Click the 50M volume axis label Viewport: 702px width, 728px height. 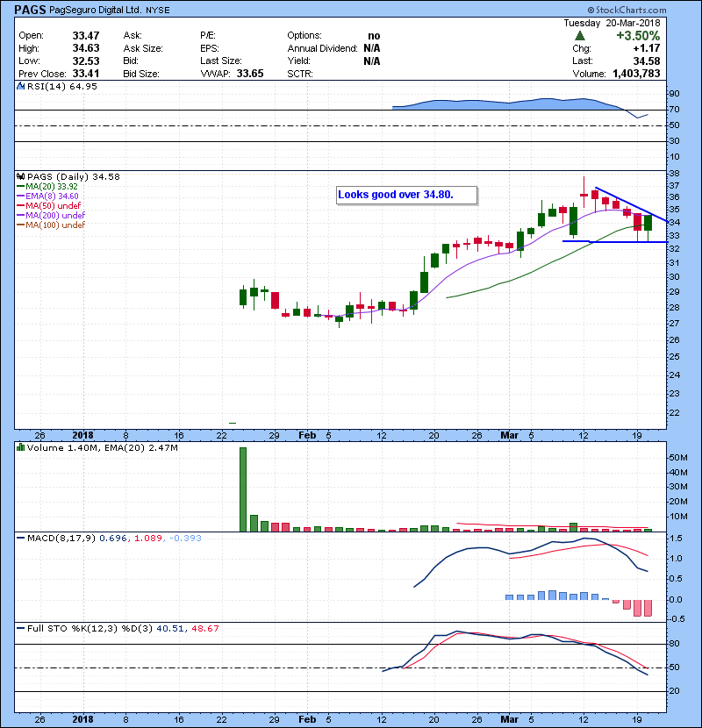pos(677,458)
